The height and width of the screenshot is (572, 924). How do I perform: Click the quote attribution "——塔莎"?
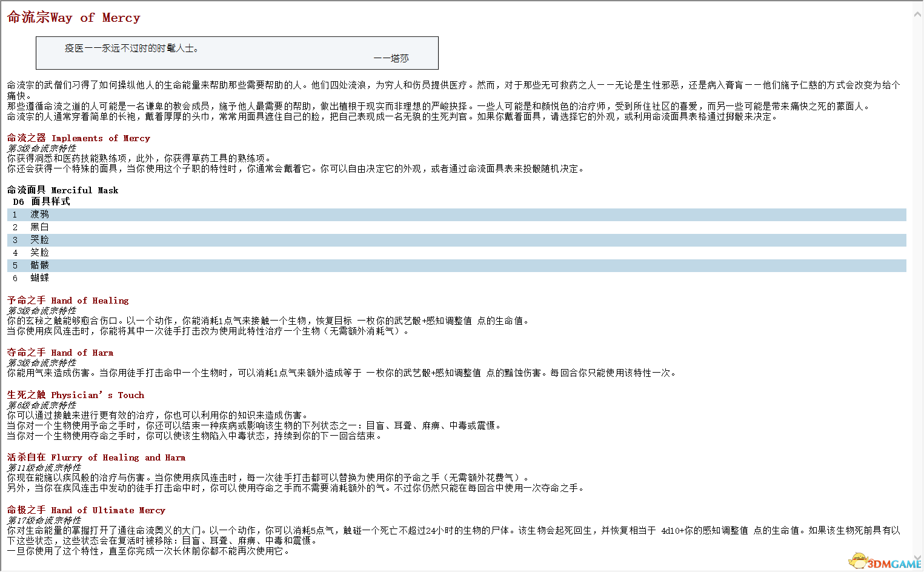[391, 58]
